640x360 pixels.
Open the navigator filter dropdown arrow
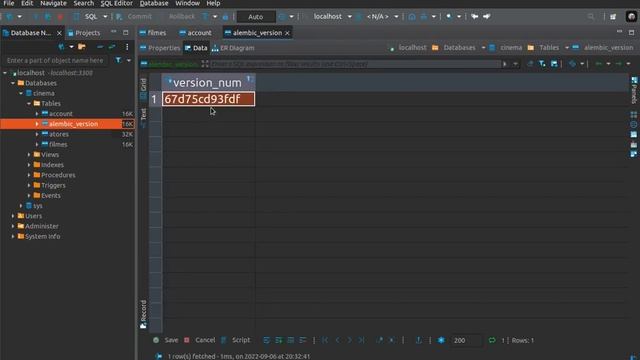[x=129, y=60]
